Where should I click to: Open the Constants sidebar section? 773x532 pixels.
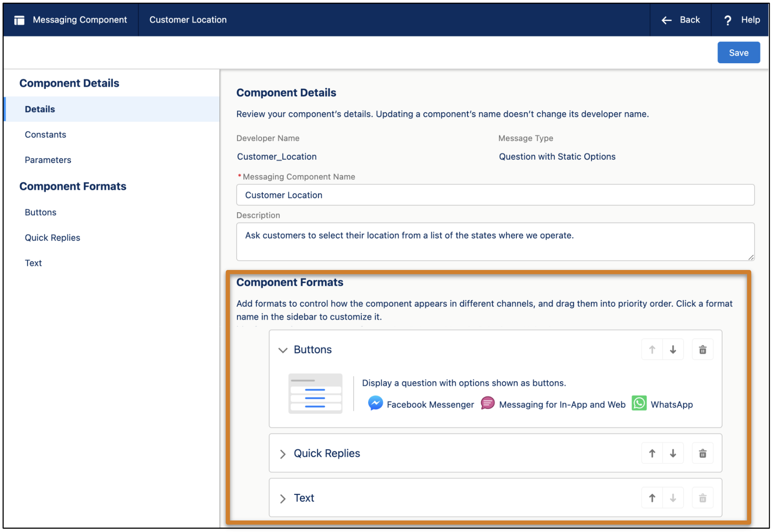[x=45, y=134]
